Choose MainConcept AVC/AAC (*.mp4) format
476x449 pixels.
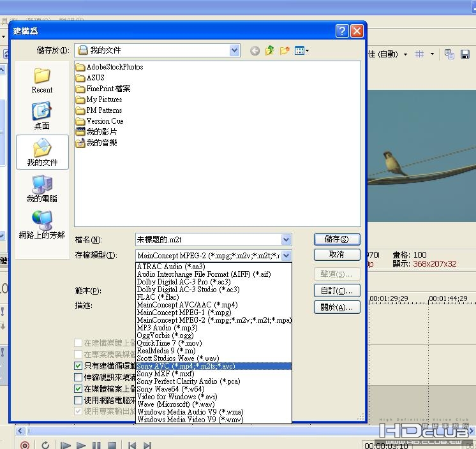(x=214, y=305)
